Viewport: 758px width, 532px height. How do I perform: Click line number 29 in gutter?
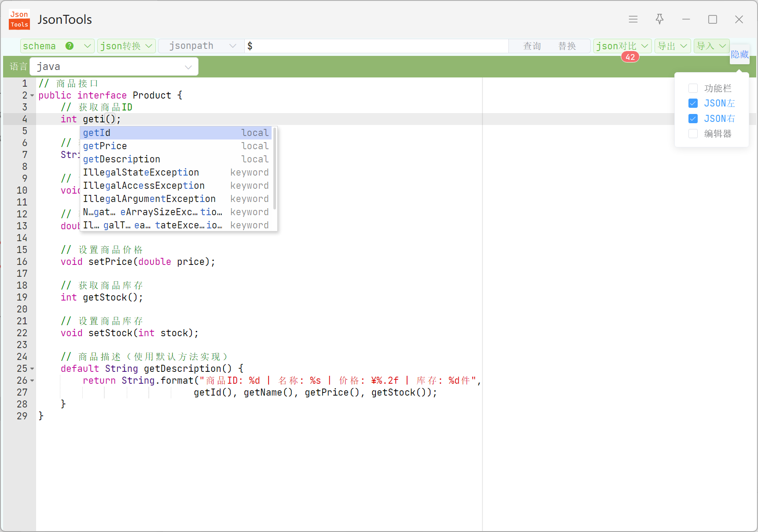(x=22, y=416)
